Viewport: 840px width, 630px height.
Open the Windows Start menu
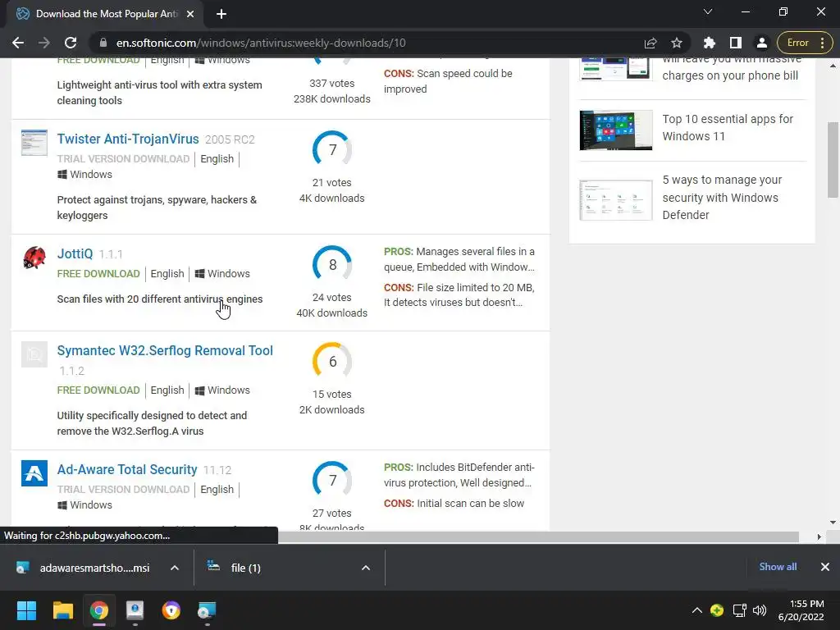pos(26,610)
